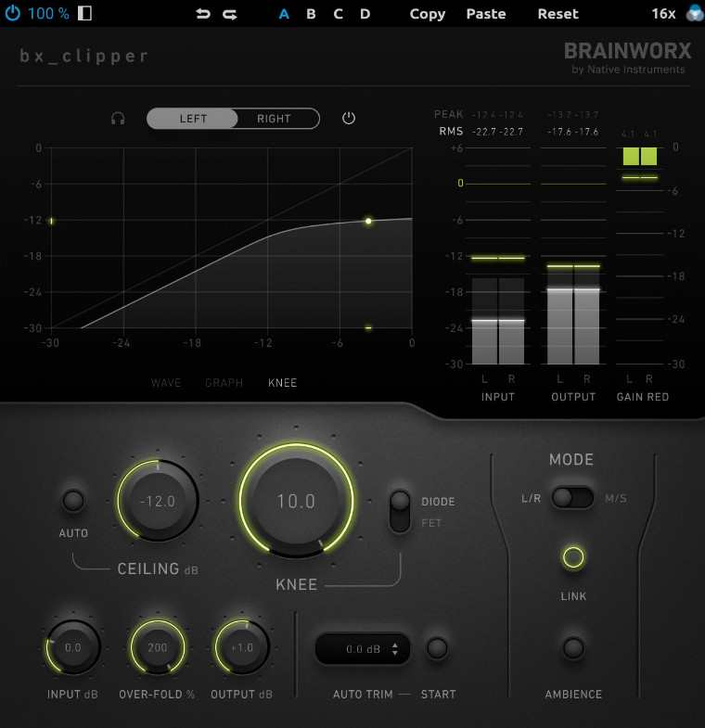Toggle the plugin power bypass icon
The image size is (705, 728).
(13, 13)
